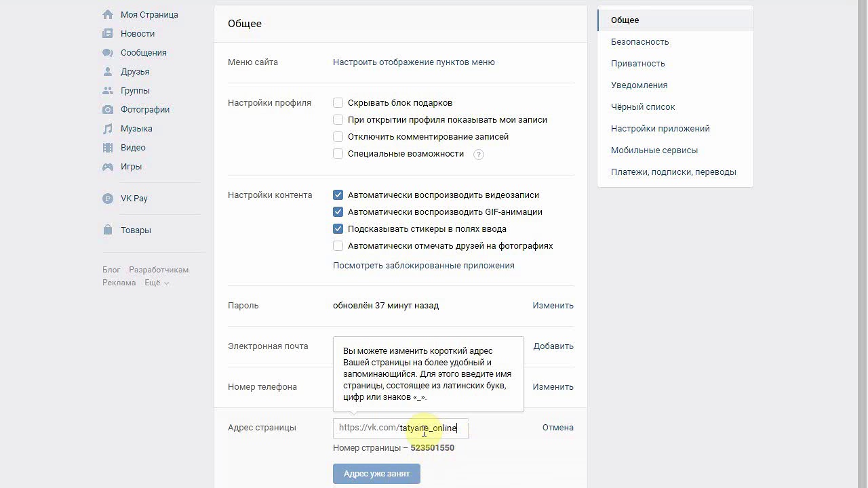Screen dimensions: 868x488
Task: Click the Music note icon
Action: [x=108, y=128]
